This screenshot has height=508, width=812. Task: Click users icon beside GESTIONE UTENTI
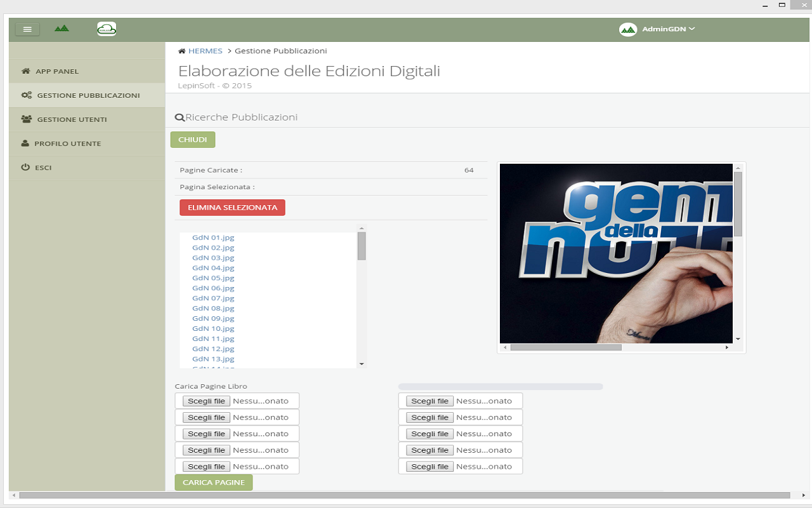(27, 119)
